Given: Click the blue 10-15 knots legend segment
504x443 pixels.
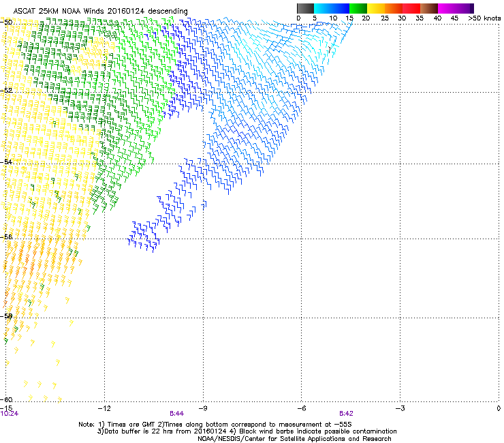Looking at the screenshot, I should pos(341,8).
